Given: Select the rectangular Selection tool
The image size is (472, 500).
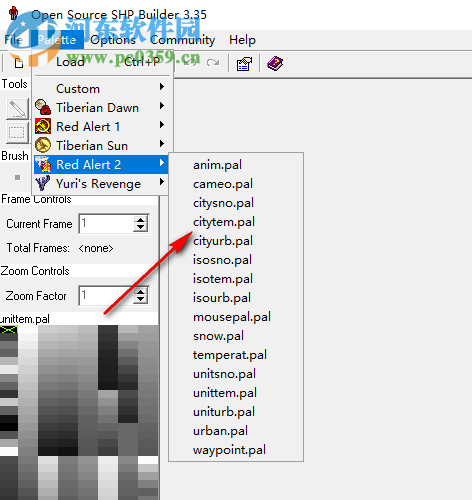Looking at the screenshot, I should (x=17, y=132).
